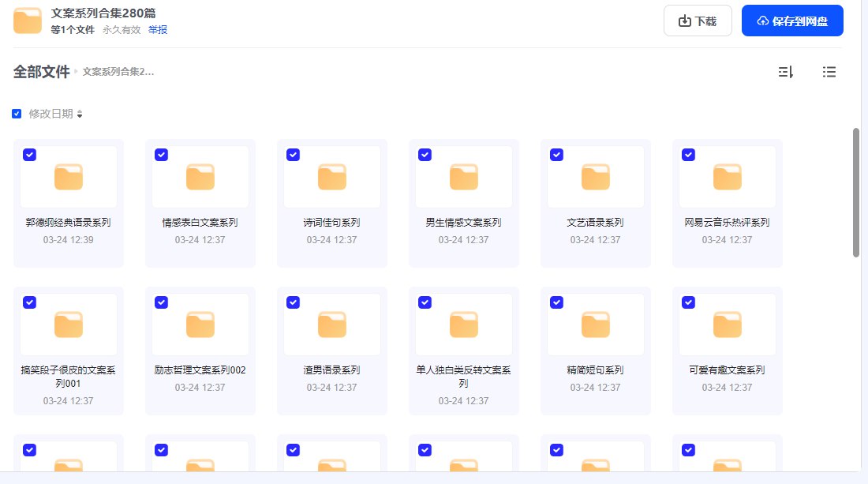Click the sort-list icon near the top right

(785, 72)
